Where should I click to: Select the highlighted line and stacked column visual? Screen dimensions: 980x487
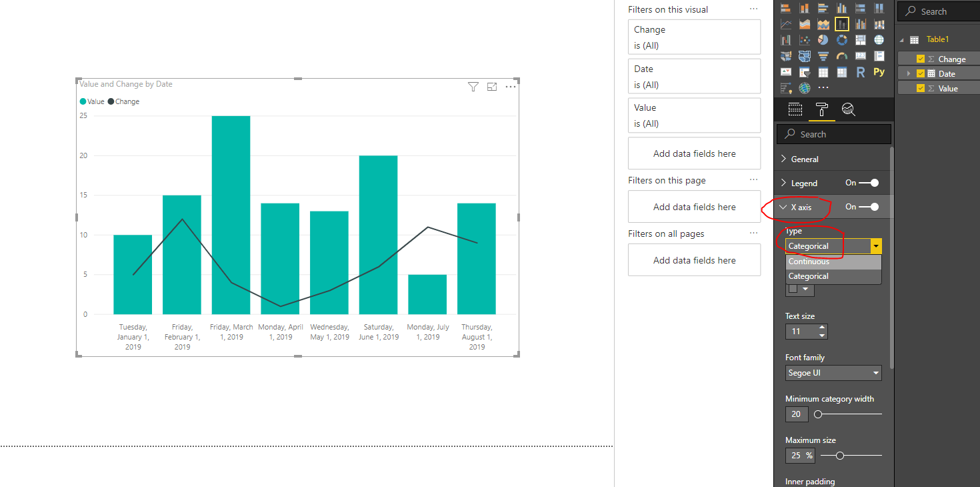[842, 24]
